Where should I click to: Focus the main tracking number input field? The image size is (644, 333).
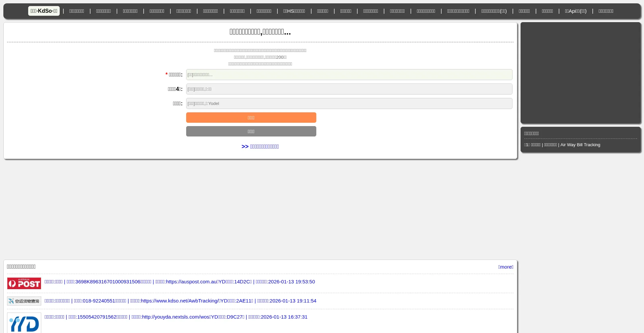tap(349, 74)
